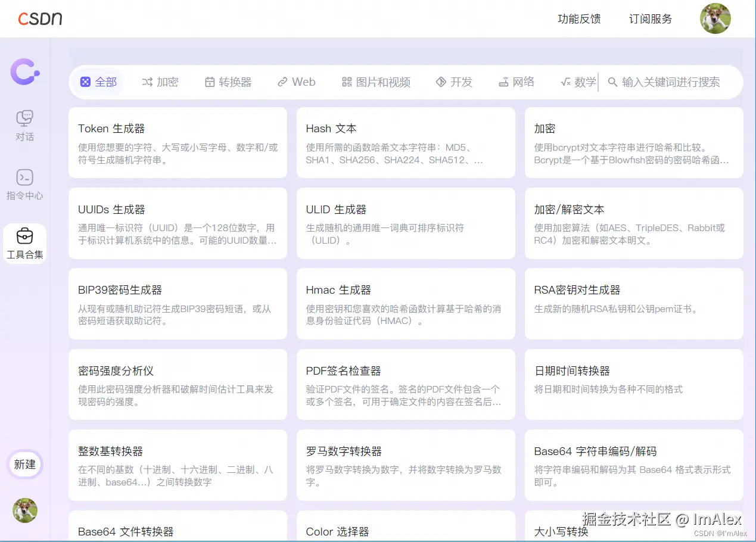Open 订阅服务 in the header

point(651,19)
